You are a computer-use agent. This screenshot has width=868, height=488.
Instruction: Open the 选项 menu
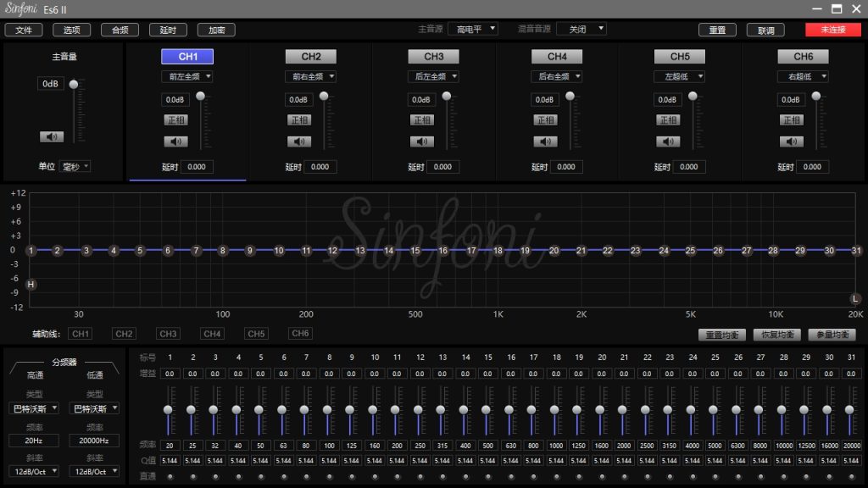[x=71, y=30]
